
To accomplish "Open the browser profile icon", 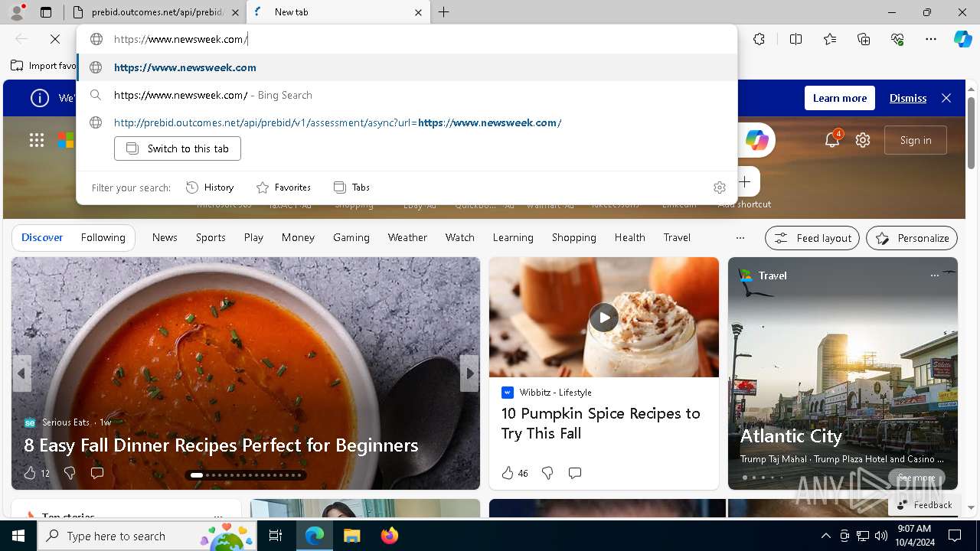I will coord(17,12).
